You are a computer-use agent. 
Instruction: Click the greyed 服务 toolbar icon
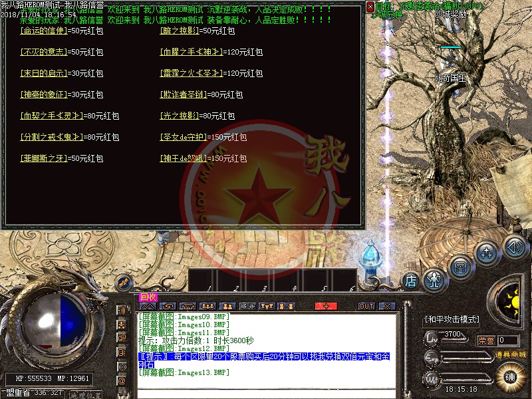(247, 307)
